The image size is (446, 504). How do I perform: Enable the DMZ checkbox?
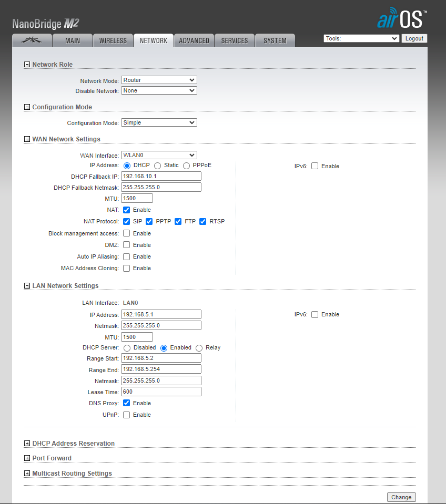(126, 245)
